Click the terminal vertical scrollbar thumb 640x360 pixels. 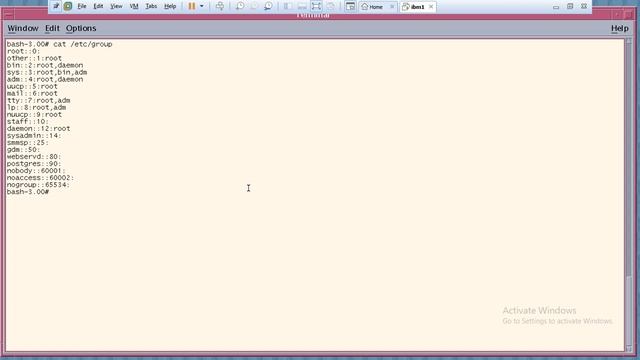629,310
